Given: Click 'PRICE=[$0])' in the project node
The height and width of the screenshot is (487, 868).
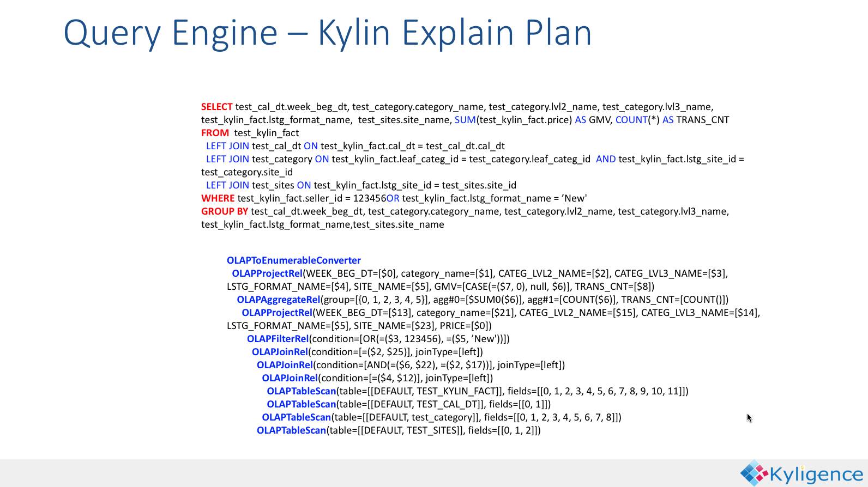Looking at the screenshot, I should 466,326.
